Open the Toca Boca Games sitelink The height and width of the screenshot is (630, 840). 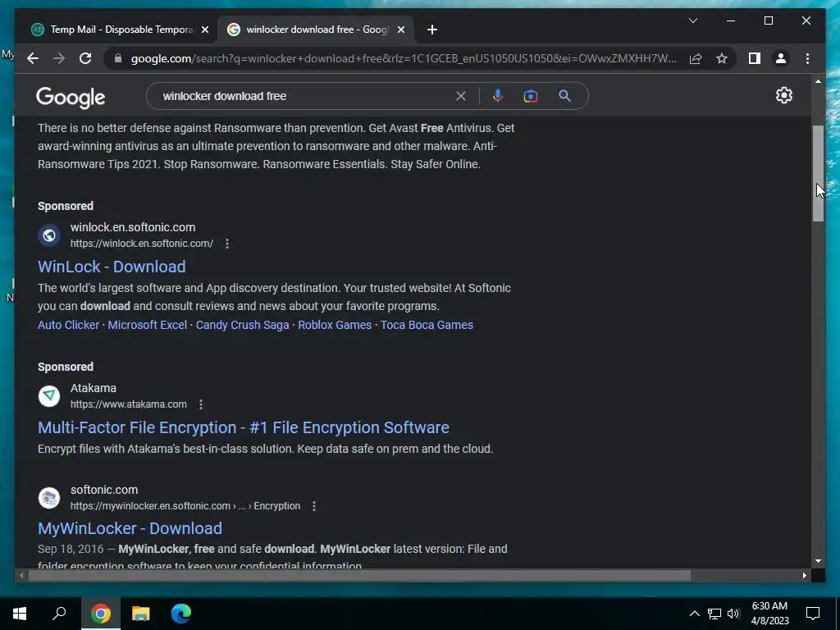(x=427, y=325)
